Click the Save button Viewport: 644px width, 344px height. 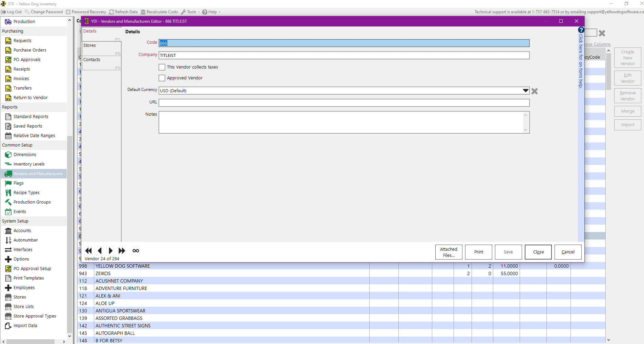[508, 252]
